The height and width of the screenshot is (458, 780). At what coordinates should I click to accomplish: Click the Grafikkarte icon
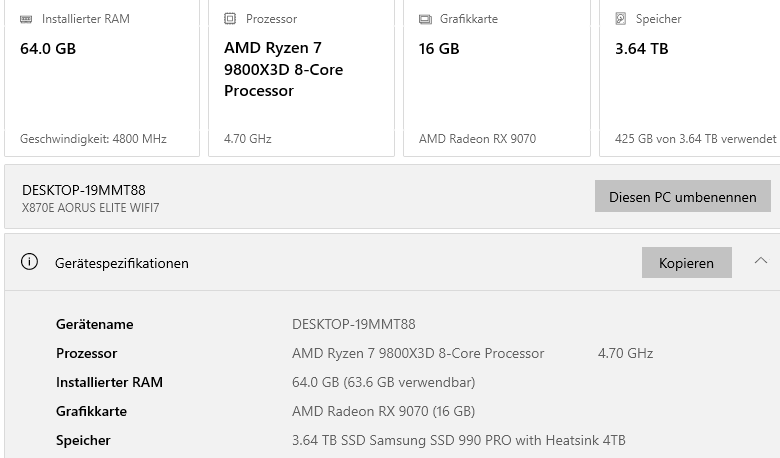[x=425, y=19]
